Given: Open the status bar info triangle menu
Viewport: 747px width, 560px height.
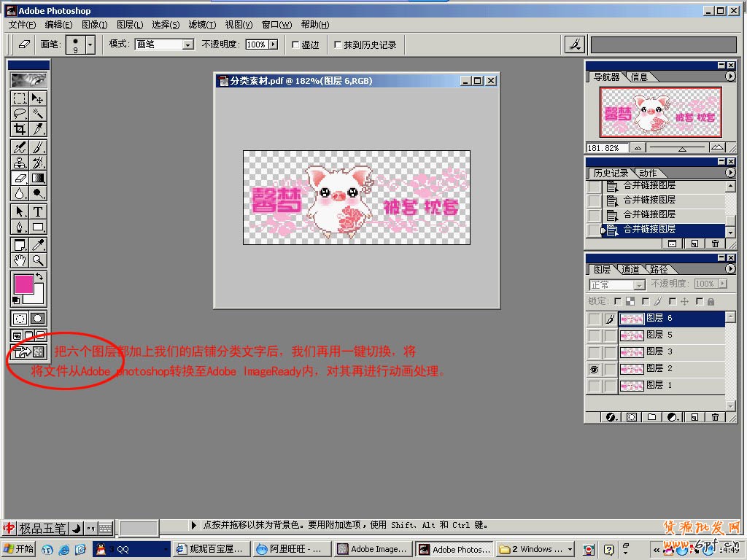Looking at the screenshot, I should tap(193, 525).
